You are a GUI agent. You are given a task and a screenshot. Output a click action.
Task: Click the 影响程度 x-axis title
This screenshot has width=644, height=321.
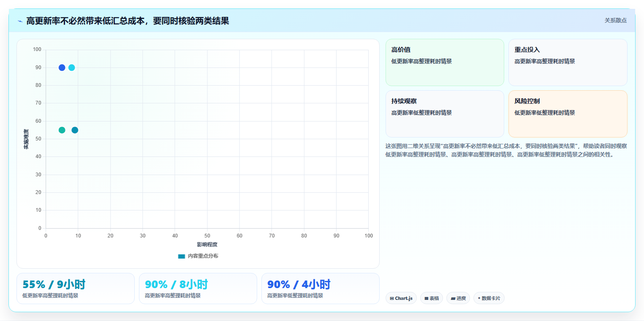pos(207,245)
